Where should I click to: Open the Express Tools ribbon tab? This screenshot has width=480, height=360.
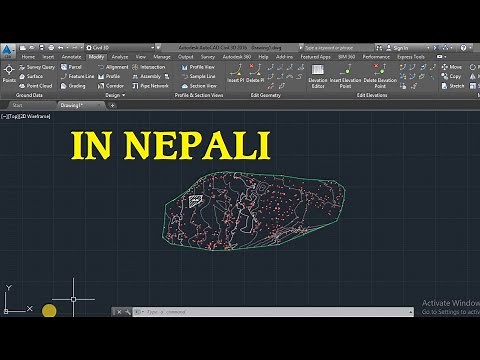coord(411,57)
